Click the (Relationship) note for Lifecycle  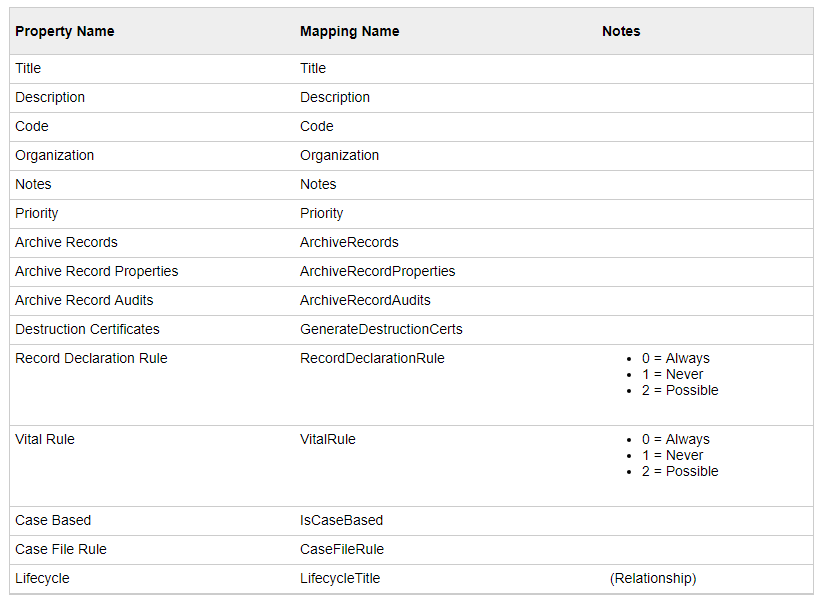pos(653,578)
